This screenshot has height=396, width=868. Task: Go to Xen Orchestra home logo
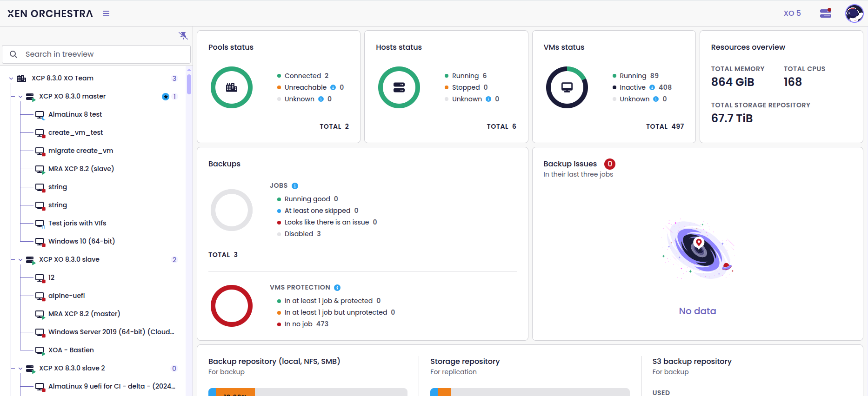click(x=50, y=13)
